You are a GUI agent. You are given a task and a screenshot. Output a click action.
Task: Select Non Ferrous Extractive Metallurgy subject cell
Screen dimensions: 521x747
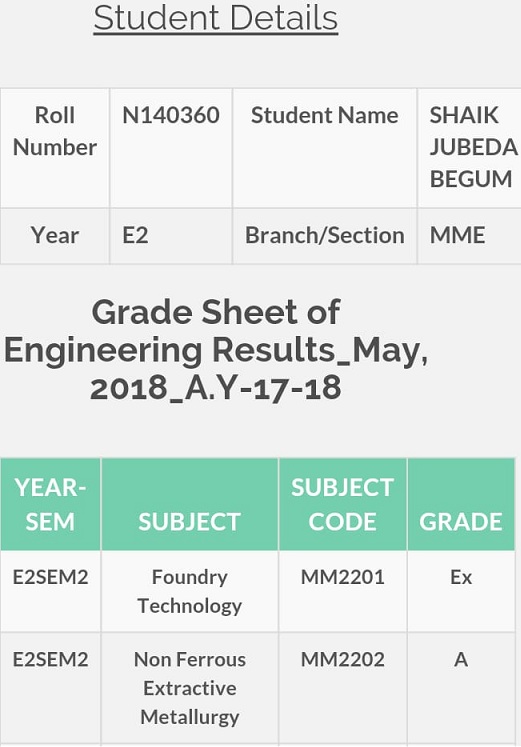coord(190,689)
